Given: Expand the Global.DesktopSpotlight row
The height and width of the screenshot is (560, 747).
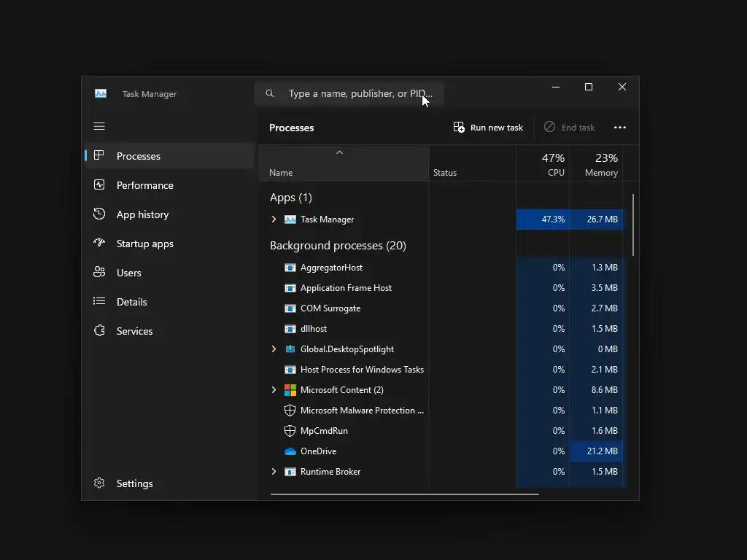Looking at the screenshot, I should (274, 349).
